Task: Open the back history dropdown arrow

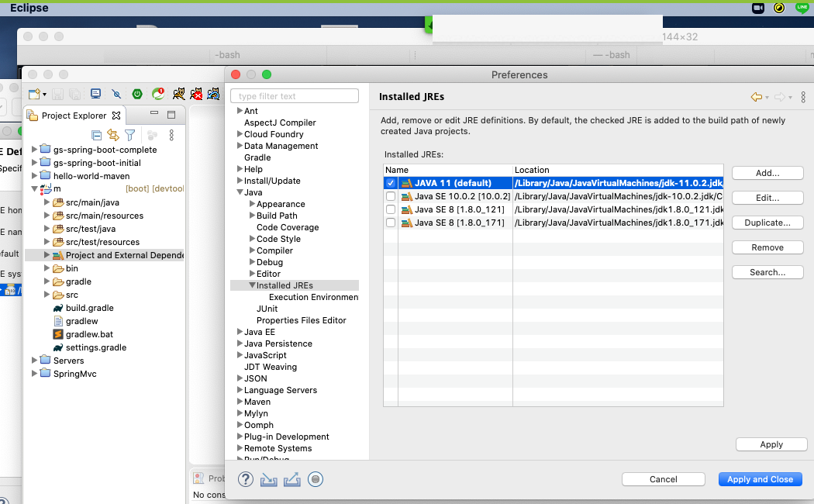Action: click(x=767, y=98)
